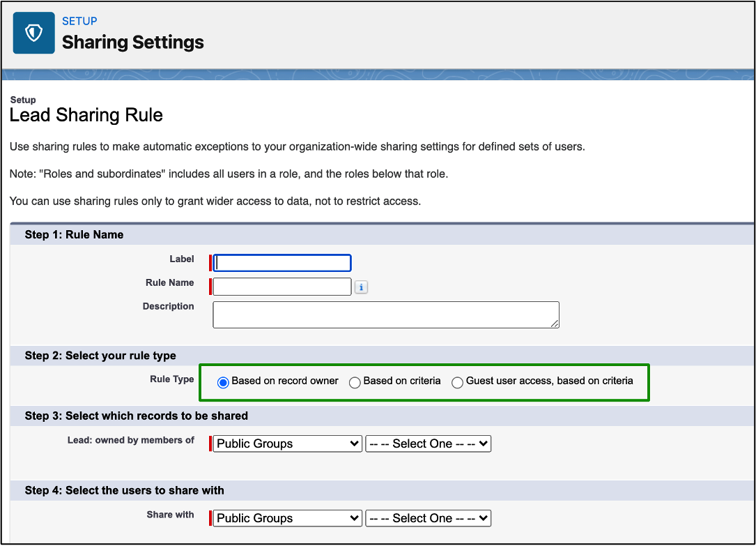756x546 pixels.
Task: Open Public Groups dropdown for Lead owned by
Action: click(x=287, y=443)
